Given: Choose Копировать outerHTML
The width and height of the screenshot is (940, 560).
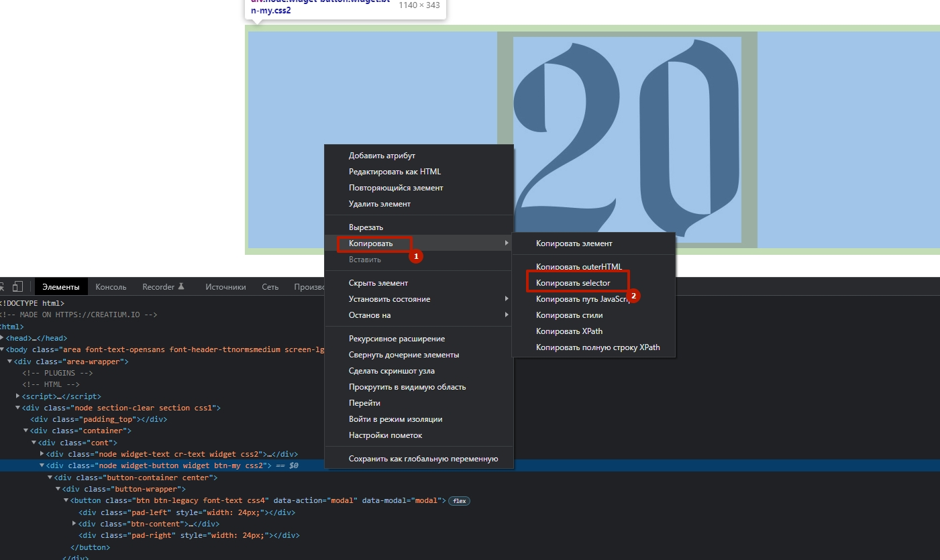Looking at the screenshot, I should 593,267.
